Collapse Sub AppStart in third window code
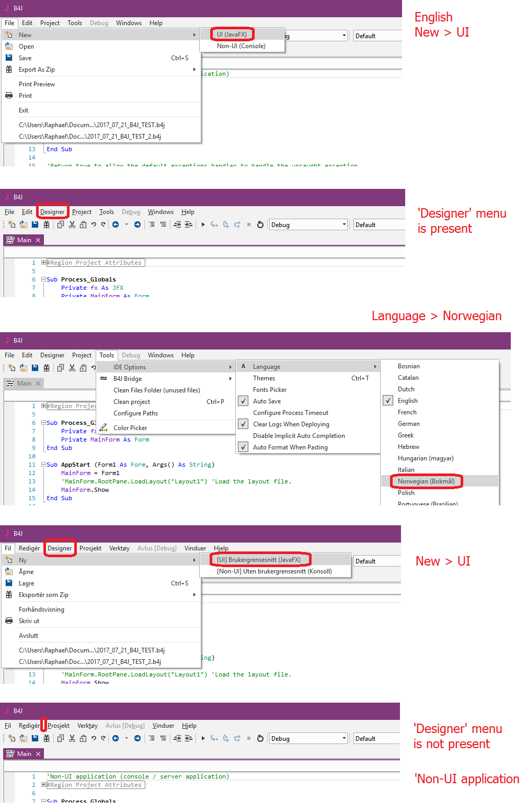This screenshot has height=812, width=527. pyautogui.click(x=44, y=465)
